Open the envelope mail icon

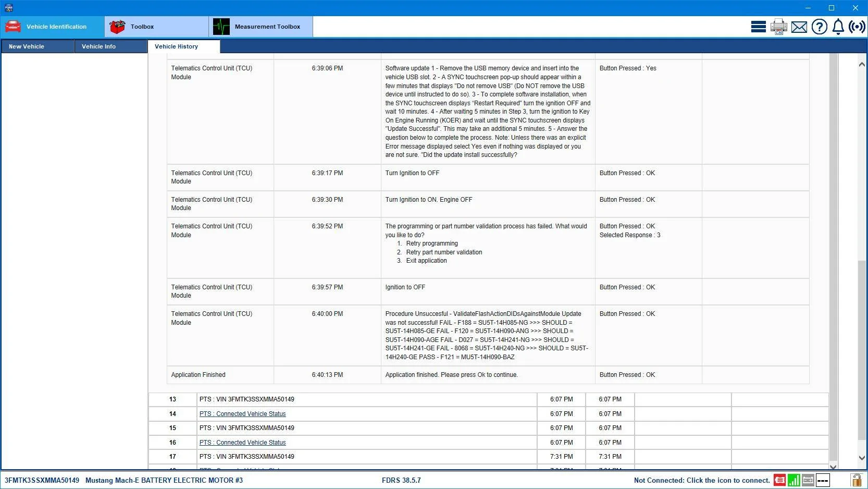(x=799, y=27)
